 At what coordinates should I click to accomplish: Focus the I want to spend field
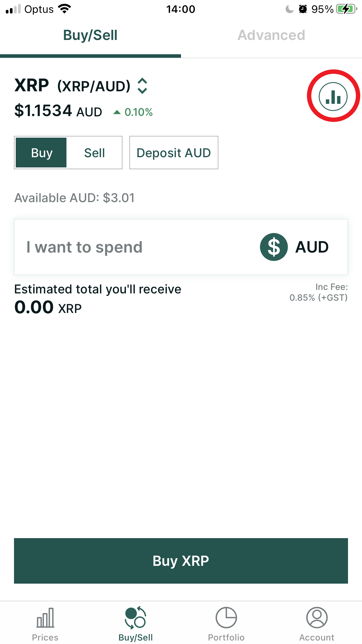(x=181, y=247)
